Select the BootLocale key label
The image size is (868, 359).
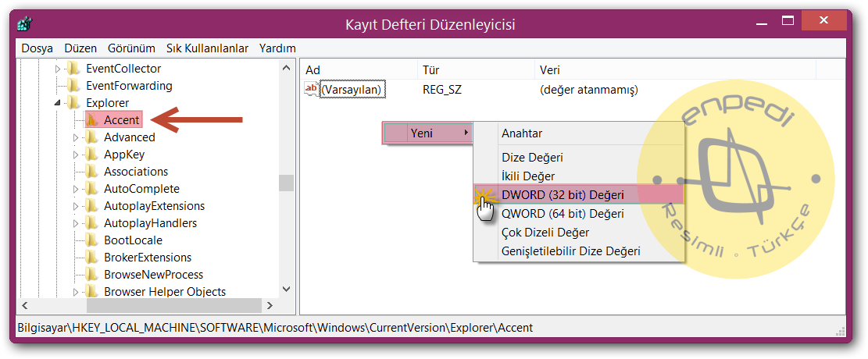(x=133, y=240)
